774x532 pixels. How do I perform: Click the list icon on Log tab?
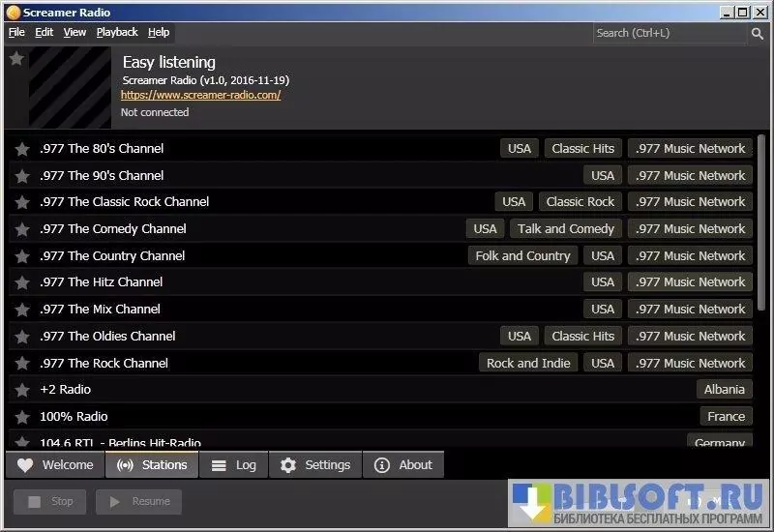click(220, 465)
